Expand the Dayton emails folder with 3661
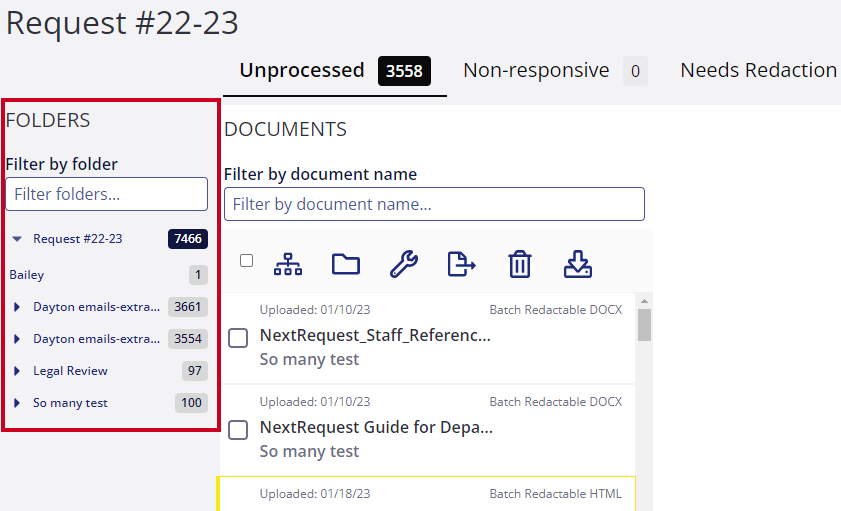841x511 pixels. [17, 307]
